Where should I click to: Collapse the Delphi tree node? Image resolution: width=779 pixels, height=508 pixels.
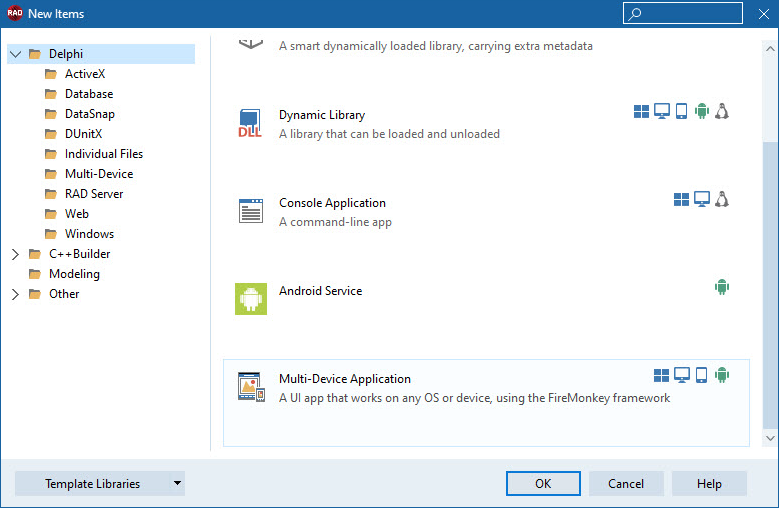pos(15,54)
